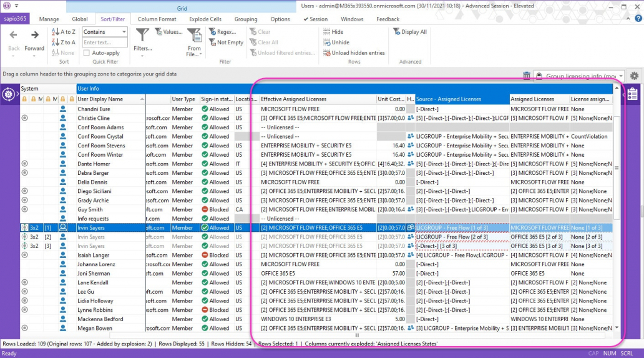644x358 pixels.
Task: Open the Manage ribbon tab
Action: click(x=49, y=19)
